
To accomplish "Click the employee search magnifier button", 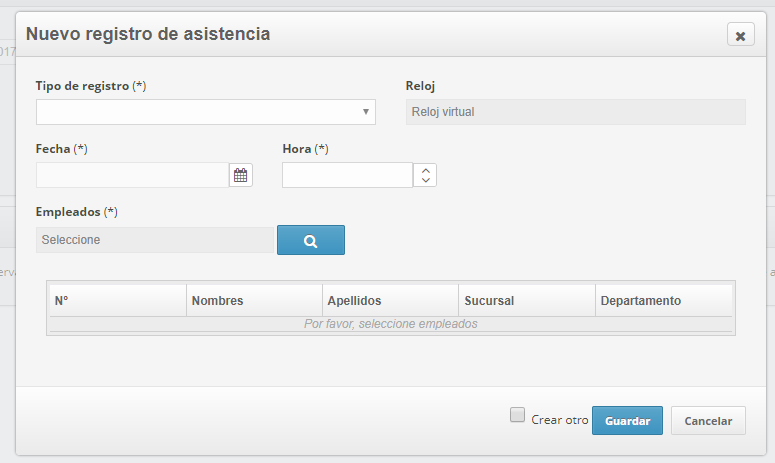I will (311, 240).
